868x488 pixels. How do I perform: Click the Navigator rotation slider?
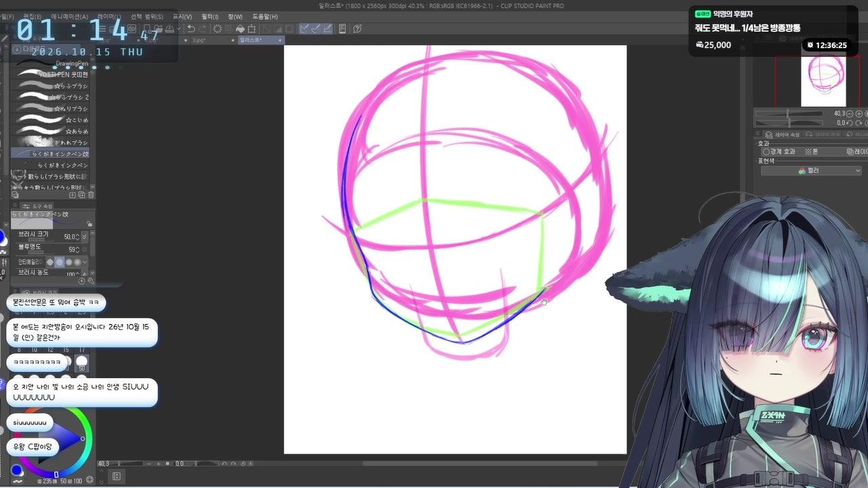(790, 123)
